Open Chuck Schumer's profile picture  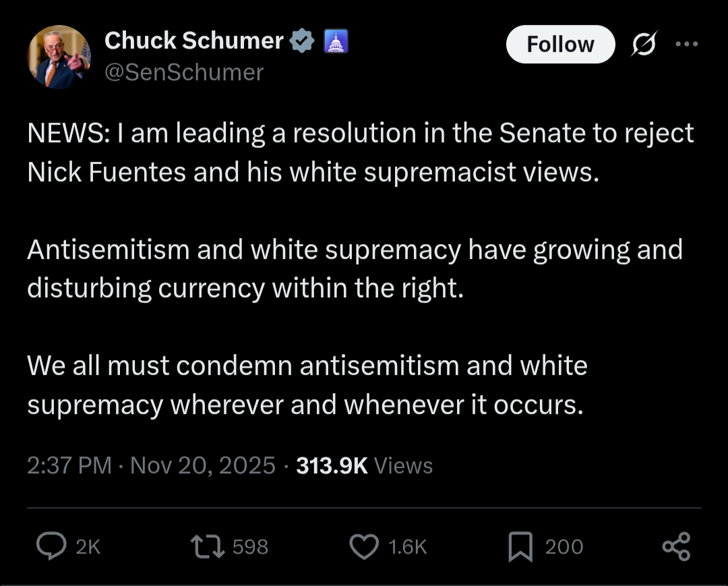point(59,57)
